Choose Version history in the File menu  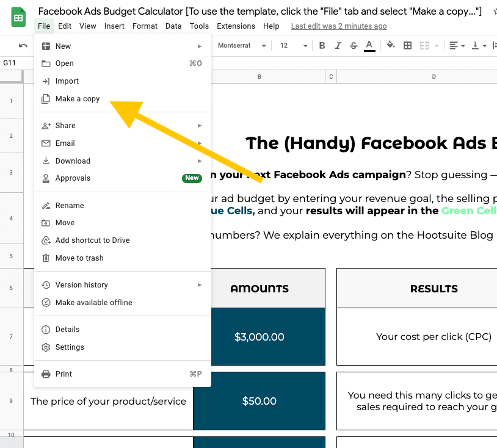82,285
